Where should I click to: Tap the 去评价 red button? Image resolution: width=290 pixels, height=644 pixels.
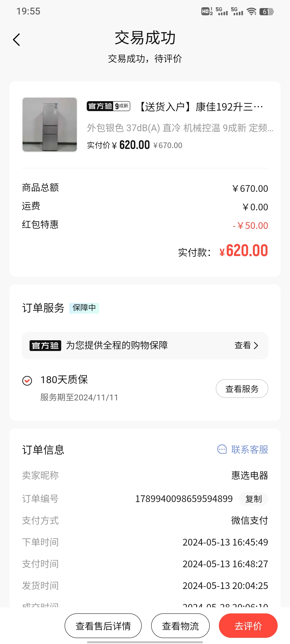[248, 626]
